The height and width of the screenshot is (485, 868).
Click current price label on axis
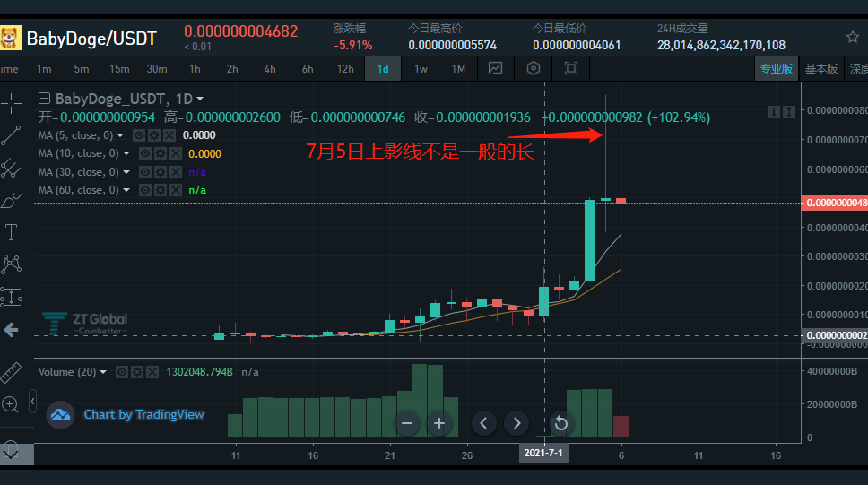835,203
